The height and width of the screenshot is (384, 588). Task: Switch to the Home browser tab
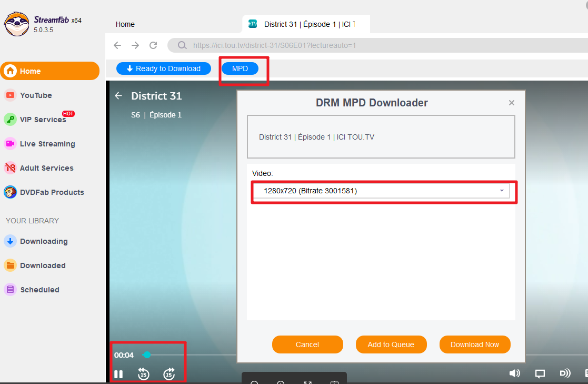pos(125,24)
